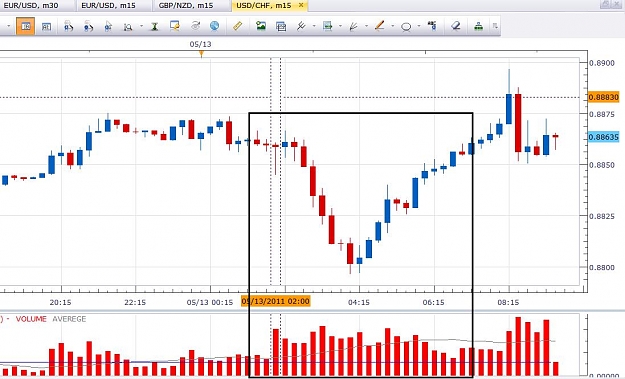This screenshot has width=625, height=379.
Task: Click the VOLUME indicator legend label
Action: tap(31, 319)
